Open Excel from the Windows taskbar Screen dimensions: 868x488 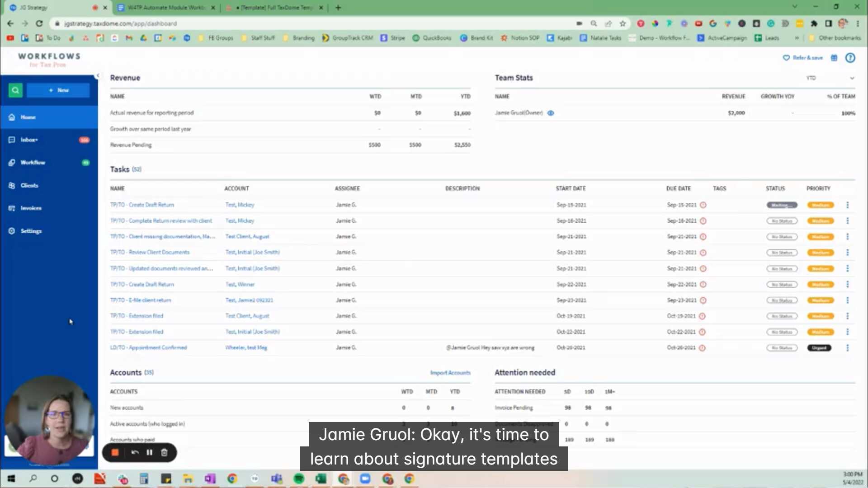321,479
